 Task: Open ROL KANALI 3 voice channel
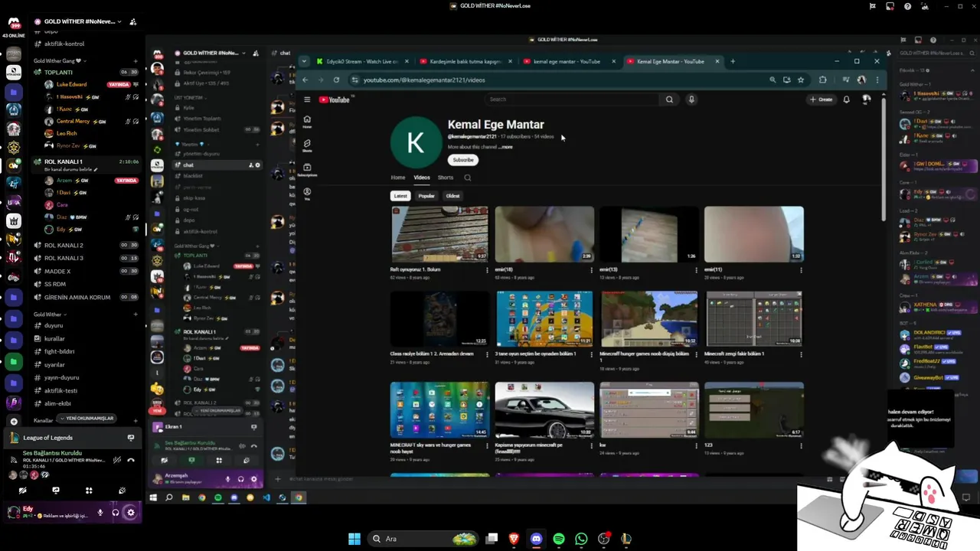click(87, 258)
